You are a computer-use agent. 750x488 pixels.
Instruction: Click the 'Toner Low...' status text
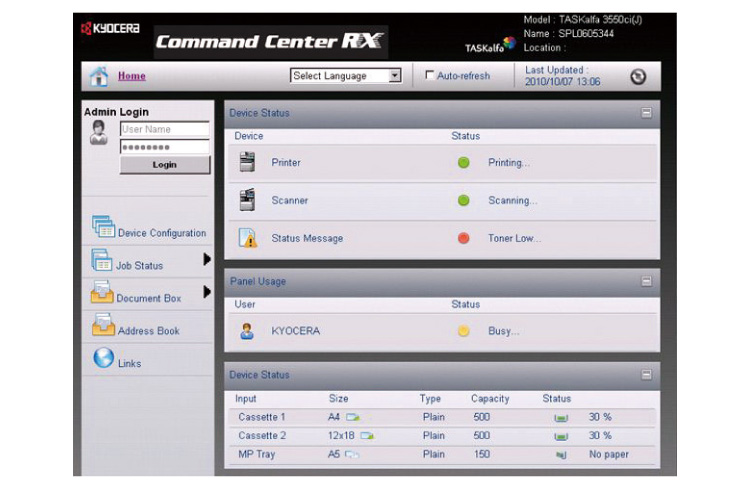514,238
